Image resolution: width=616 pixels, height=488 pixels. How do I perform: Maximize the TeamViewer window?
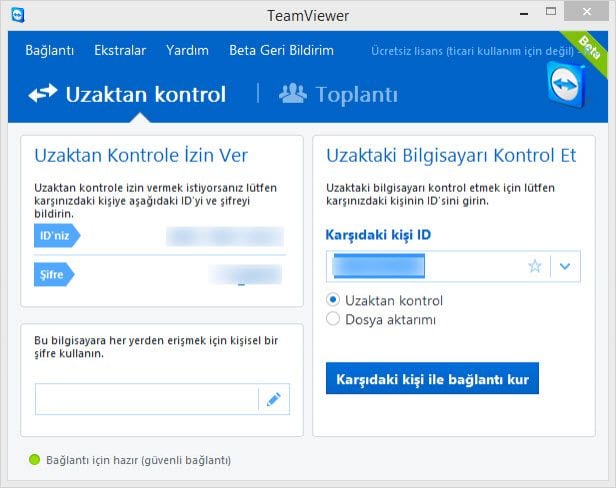[x=551, y=11]
